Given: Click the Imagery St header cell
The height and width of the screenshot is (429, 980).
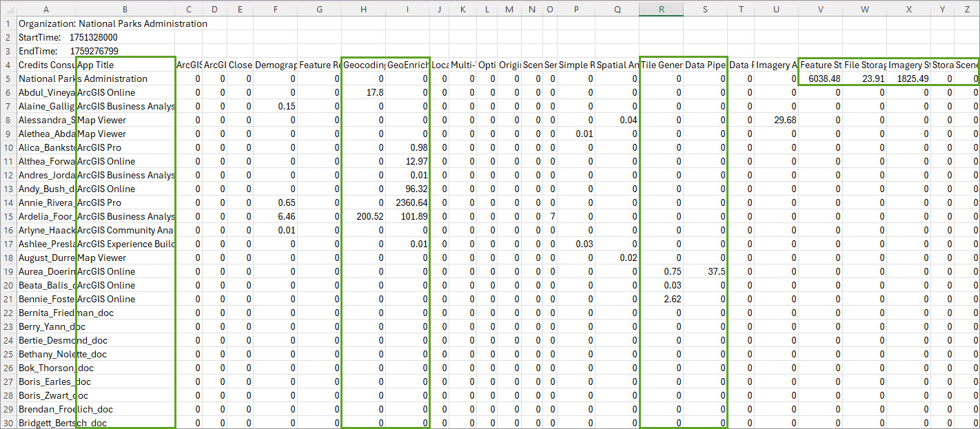Looking at the screenshot, I should pos(909,65).
